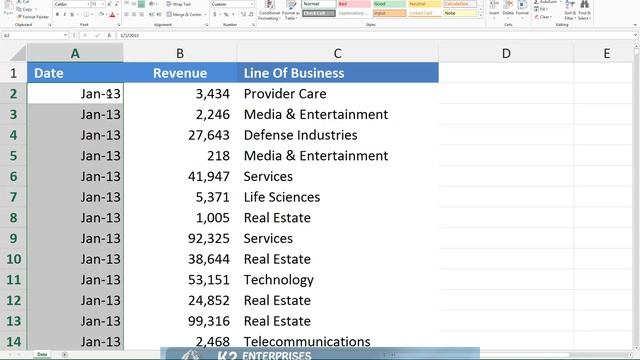Apply Percent Style
This screenshot has height=360, width=640.
(x=226, y=14)
